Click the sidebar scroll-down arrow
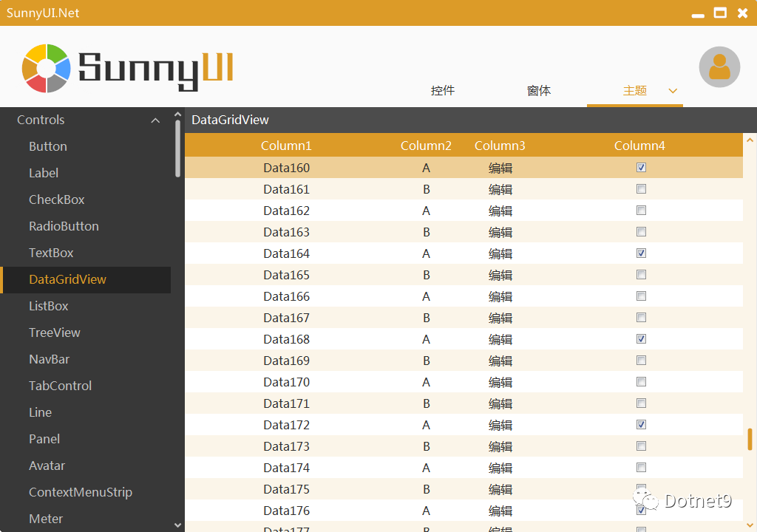This screenshot has width=757, height=532. coord(177,525)
